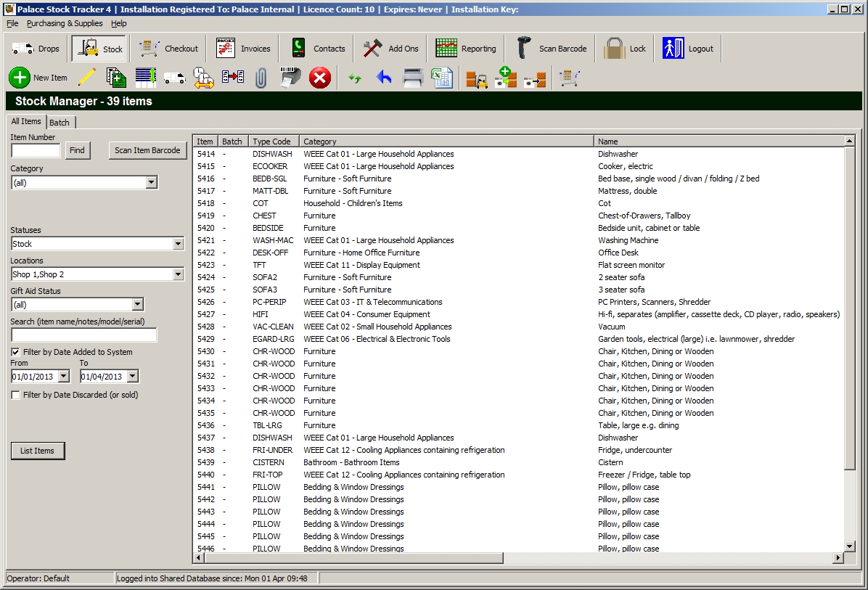Image resolution: width=868 pixels, height=590 pixels.
Task: Lock the application with padlock icon
Action: (625, 49)
